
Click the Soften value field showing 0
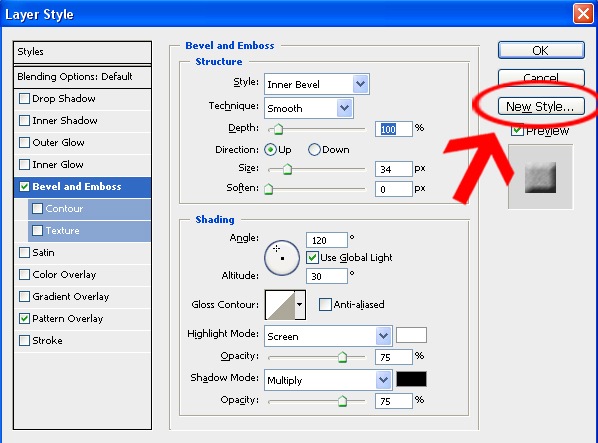pos(394,189)
